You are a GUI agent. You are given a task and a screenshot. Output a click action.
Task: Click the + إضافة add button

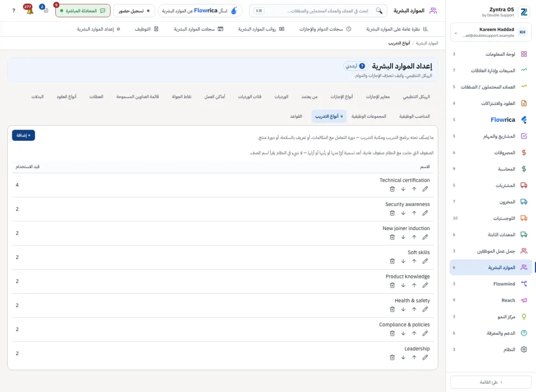click(x=23, y=135)
